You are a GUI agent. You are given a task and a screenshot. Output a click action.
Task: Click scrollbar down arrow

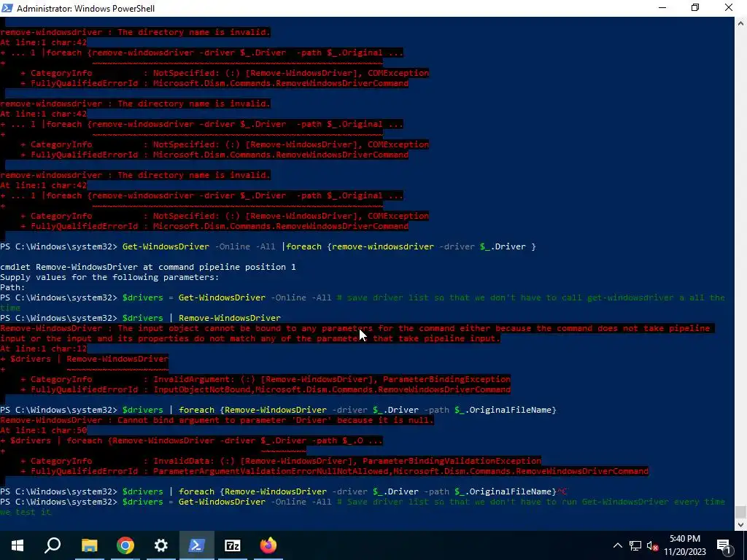point(740,524)
